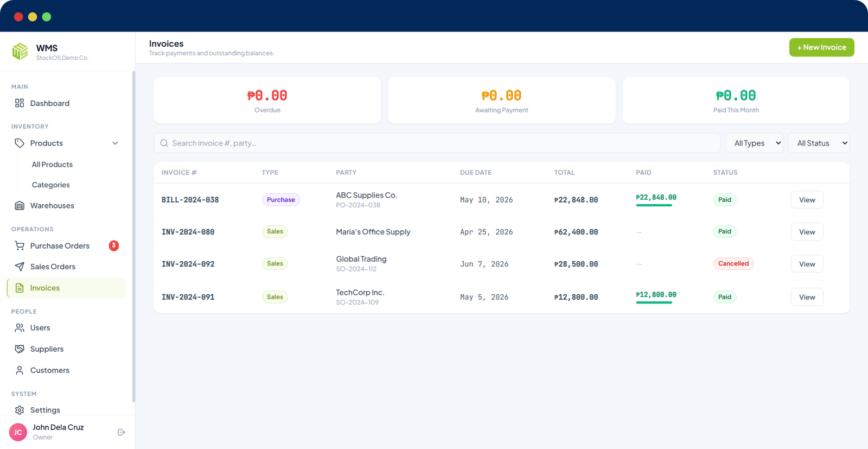Click the DUE DATE column header

(476, 173)
